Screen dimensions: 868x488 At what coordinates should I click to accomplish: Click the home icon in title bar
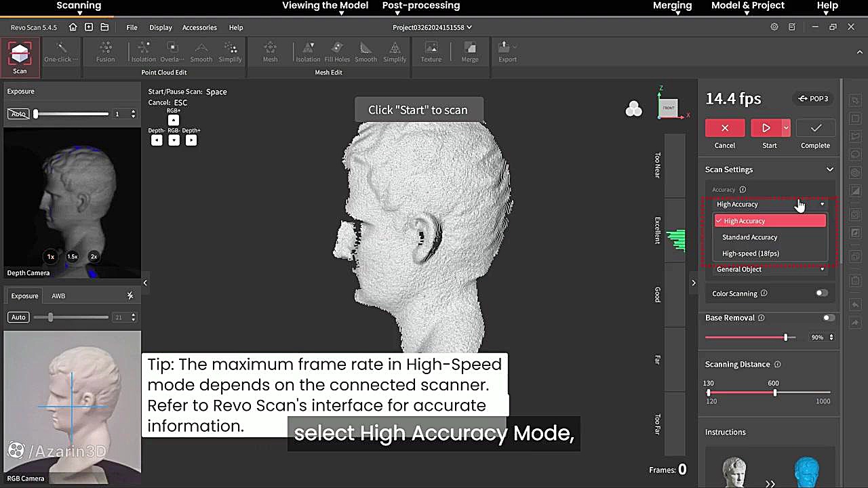73,27
